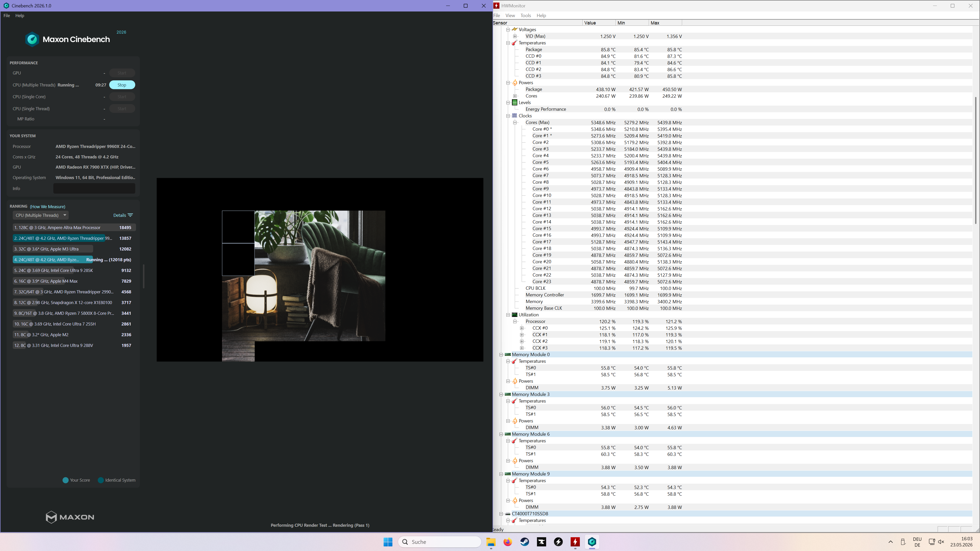Collapse the Memory Module 6 node
Viewport: 980px width, 551px height.
(x=501, y=434)
